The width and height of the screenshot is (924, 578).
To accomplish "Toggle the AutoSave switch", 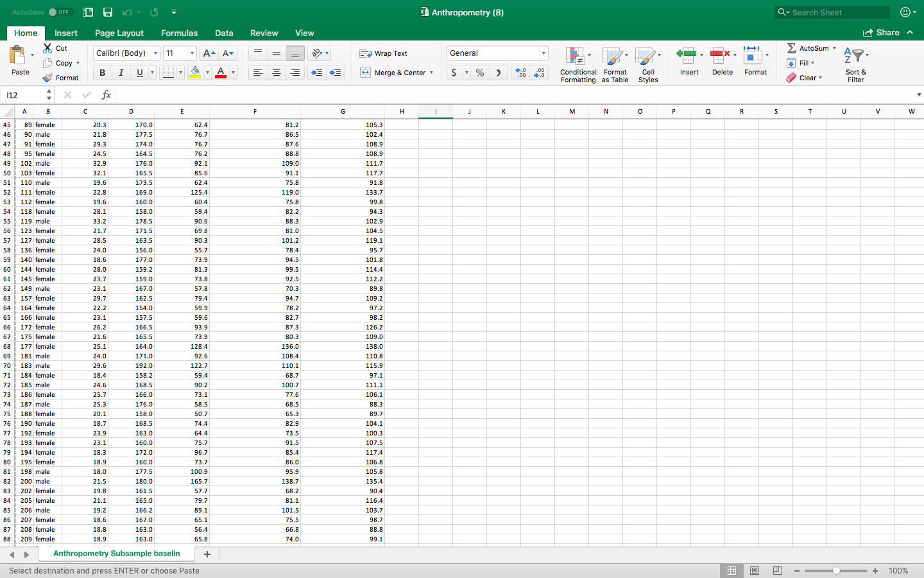I will click(60, 12).
